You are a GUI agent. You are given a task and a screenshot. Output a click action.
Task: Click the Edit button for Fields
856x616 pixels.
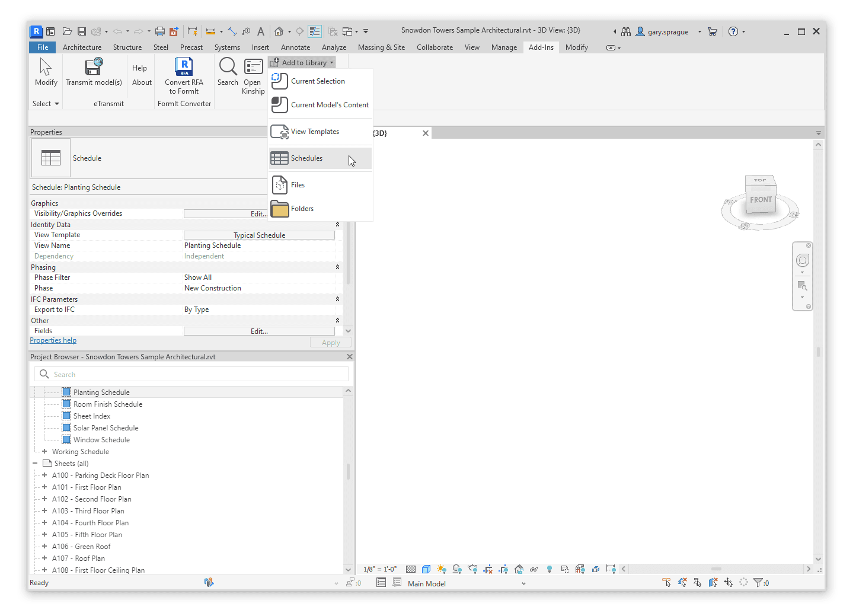click(259, 331)
